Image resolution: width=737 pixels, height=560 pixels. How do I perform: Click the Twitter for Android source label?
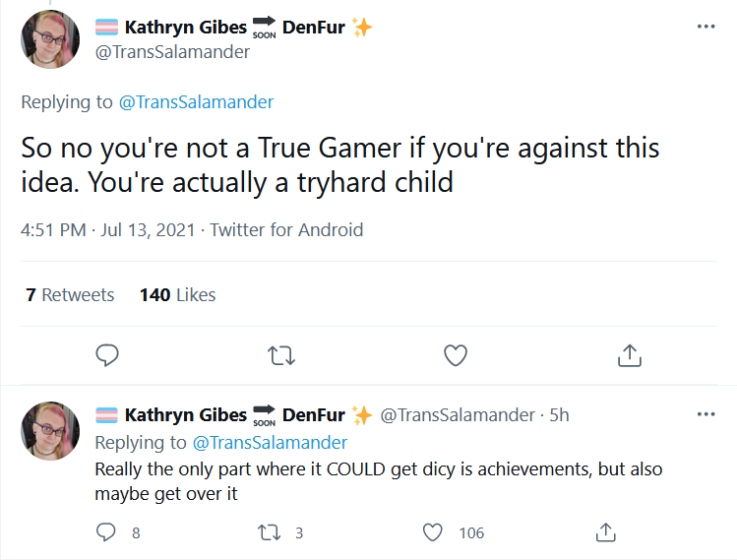coord(286,230)
